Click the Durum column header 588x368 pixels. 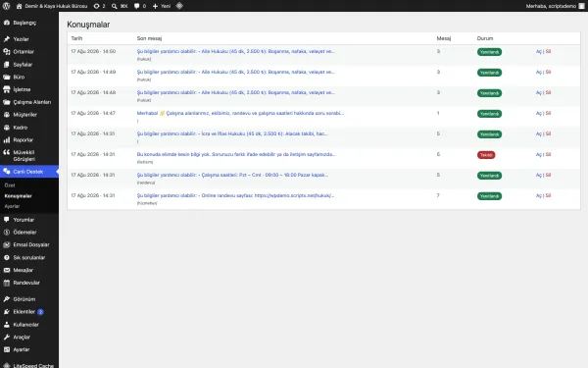tap(485, 38)
